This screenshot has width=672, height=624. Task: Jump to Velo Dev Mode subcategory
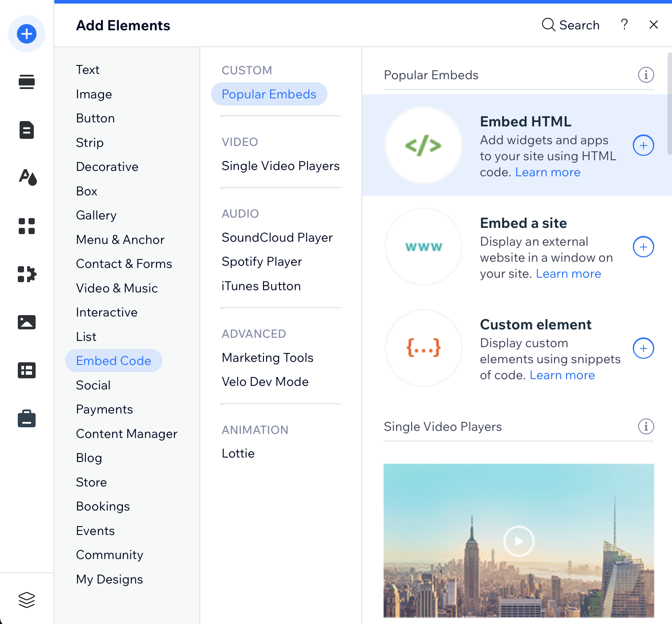265,382
